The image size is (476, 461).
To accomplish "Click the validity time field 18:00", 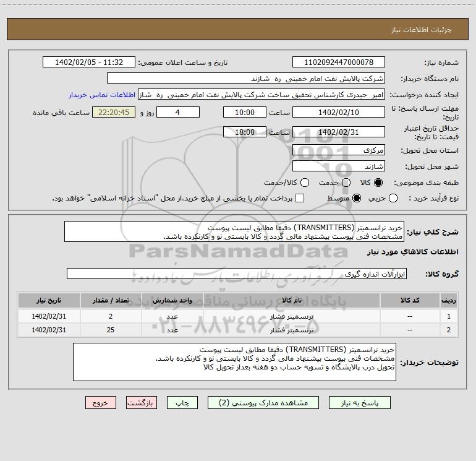I will click(x=245, y=132).
